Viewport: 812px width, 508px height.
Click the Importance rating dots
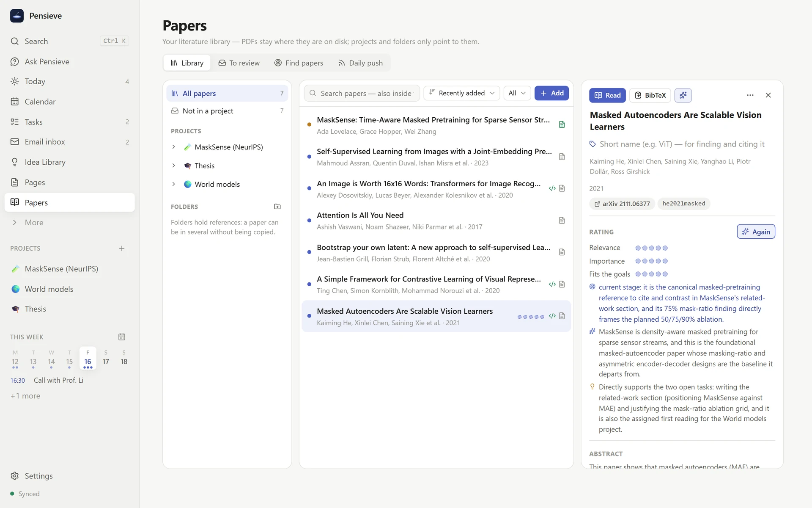click(x=651, y=261)
